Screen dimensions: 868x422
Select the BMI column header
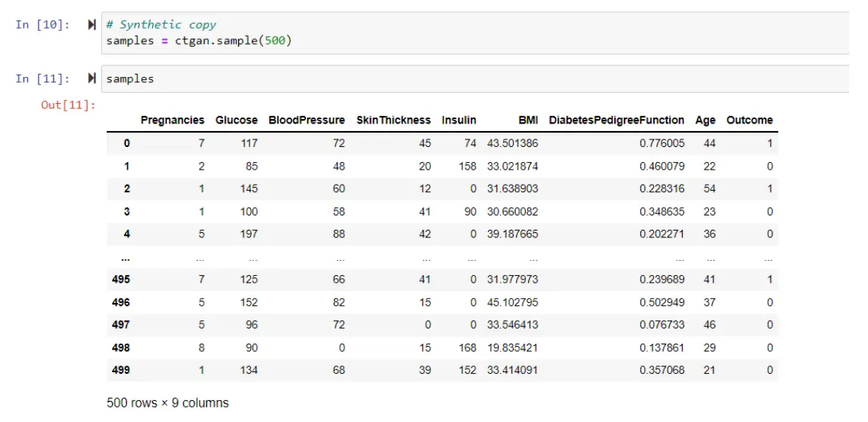coord(527,120)
